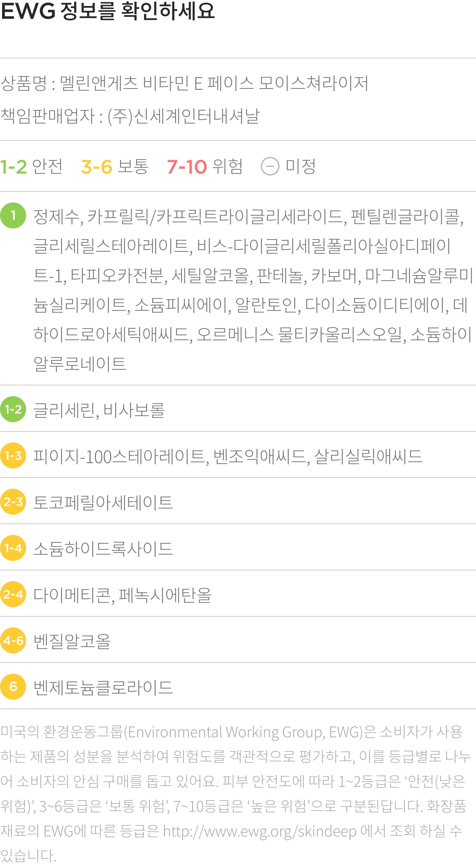Click the green grade 1 badge

click(13, 215)
